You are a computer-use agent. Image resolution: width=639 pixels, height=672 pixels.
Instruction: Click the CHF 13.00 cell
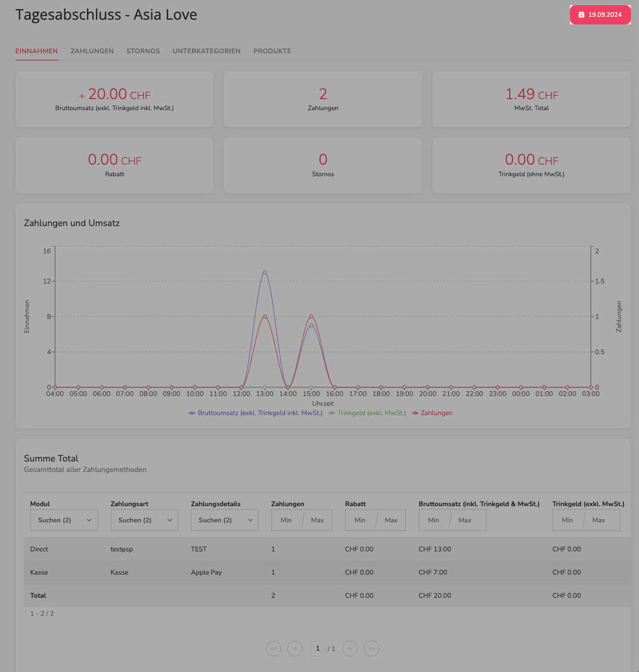pyautogui.click(x=435, y=549)
